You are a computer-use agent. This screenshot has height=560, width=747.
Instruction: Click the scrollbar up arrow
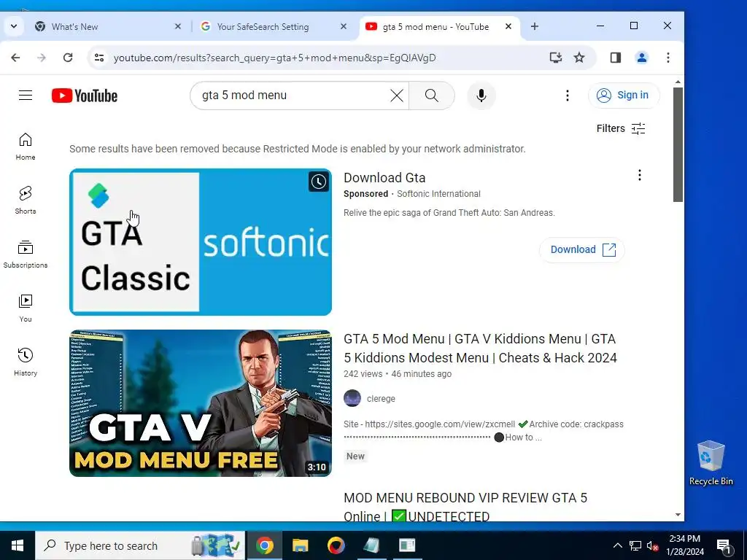pos(678,82)
